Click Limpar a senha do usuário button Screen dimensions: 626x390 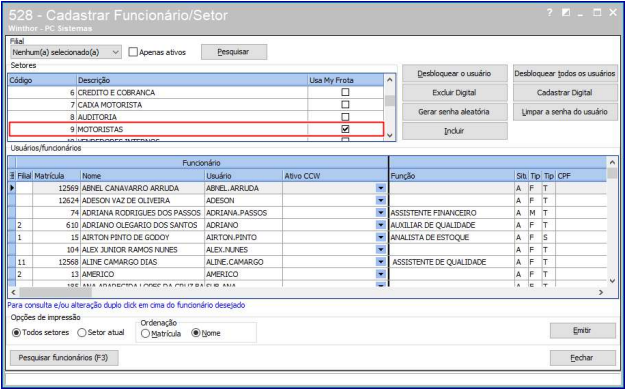coord(565,112)
